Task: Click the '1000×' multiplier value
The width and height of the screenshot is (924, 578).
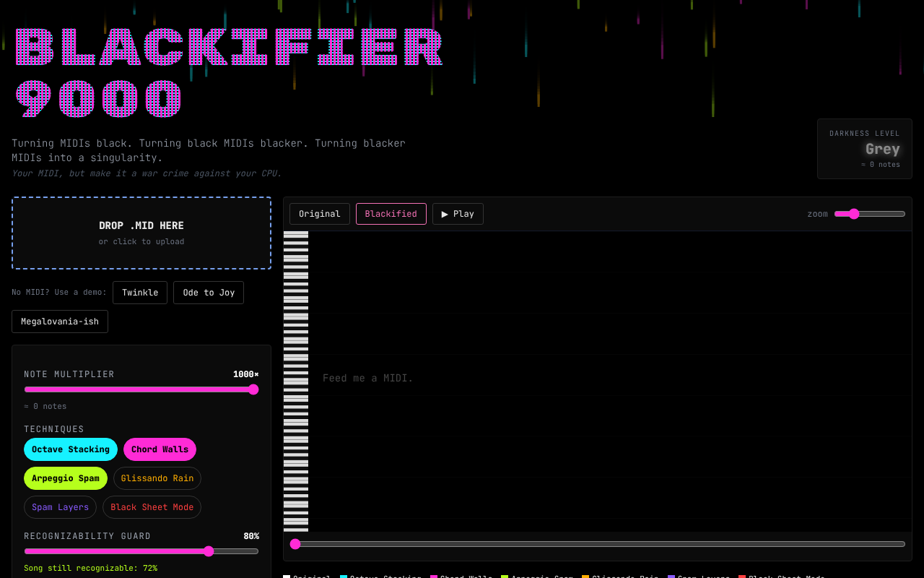Action: click(245, 374)
